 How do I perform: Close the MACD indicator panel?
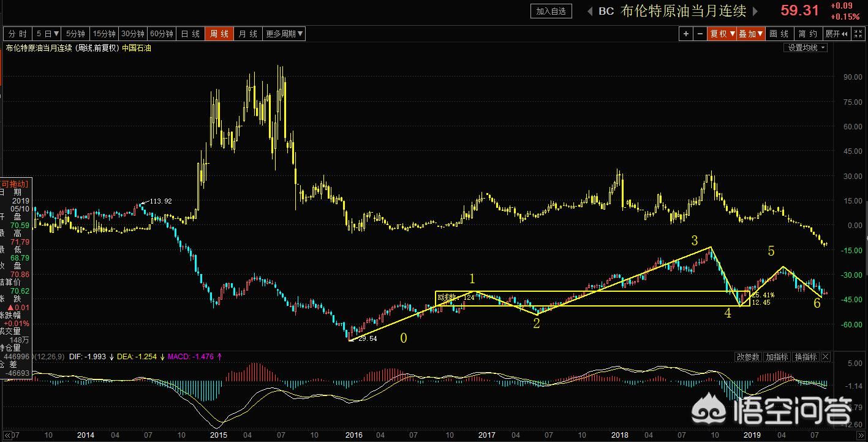pos(825,357)
